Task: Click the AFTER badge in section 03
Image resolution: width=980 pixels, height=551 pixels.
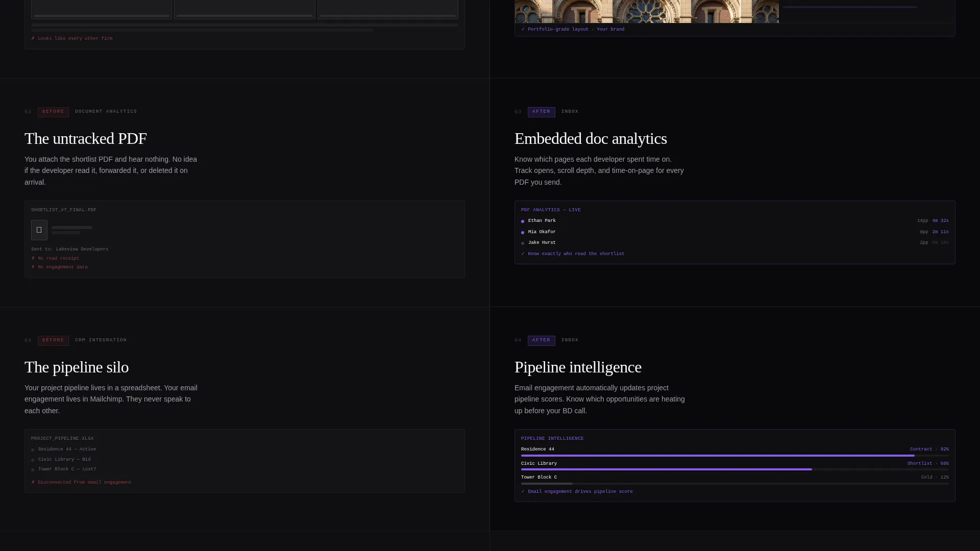Action: [542, 112]
